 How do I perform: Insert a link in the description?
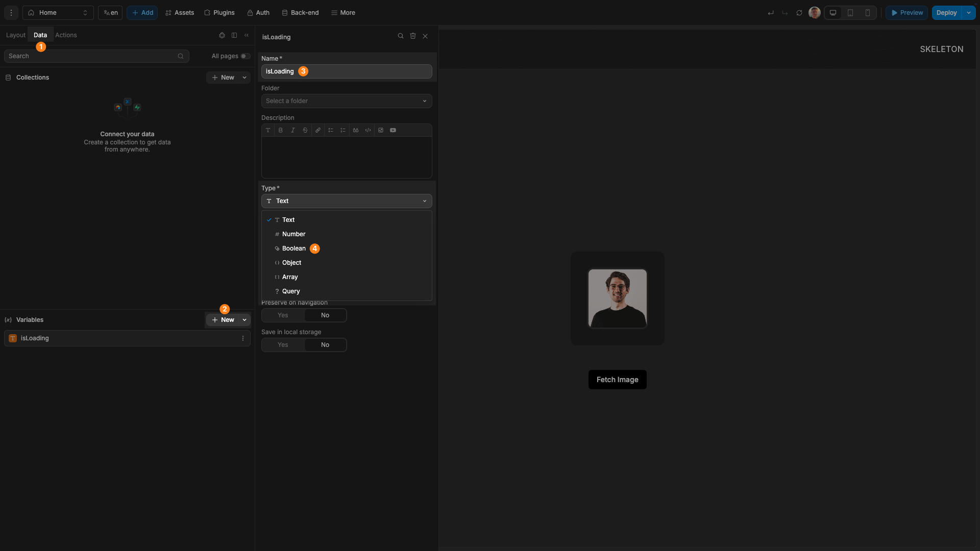click(x=317, y=130)
